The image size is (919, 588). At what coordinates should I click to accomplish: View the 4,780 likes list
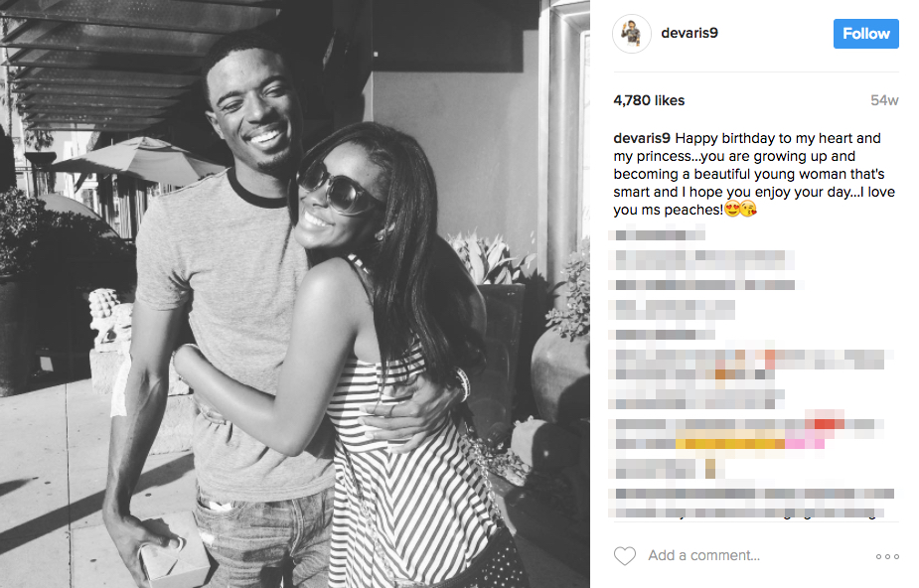click(x=649, y=100)
